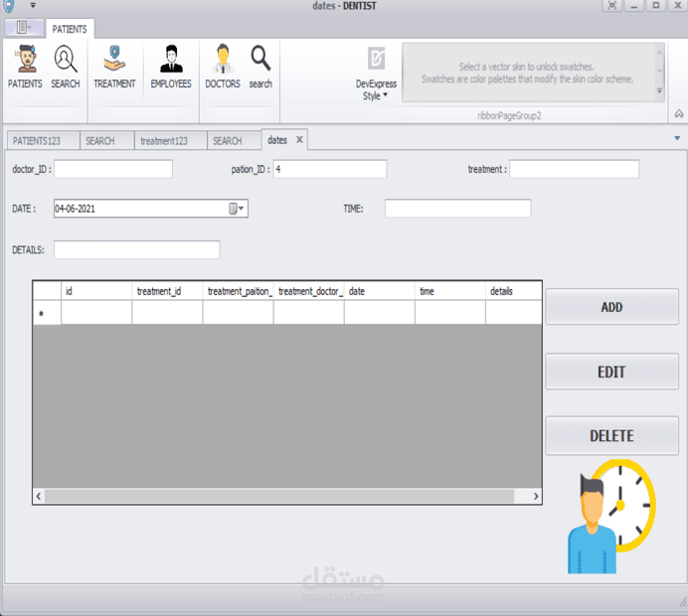Click the ADD button

tap(611, 307)
